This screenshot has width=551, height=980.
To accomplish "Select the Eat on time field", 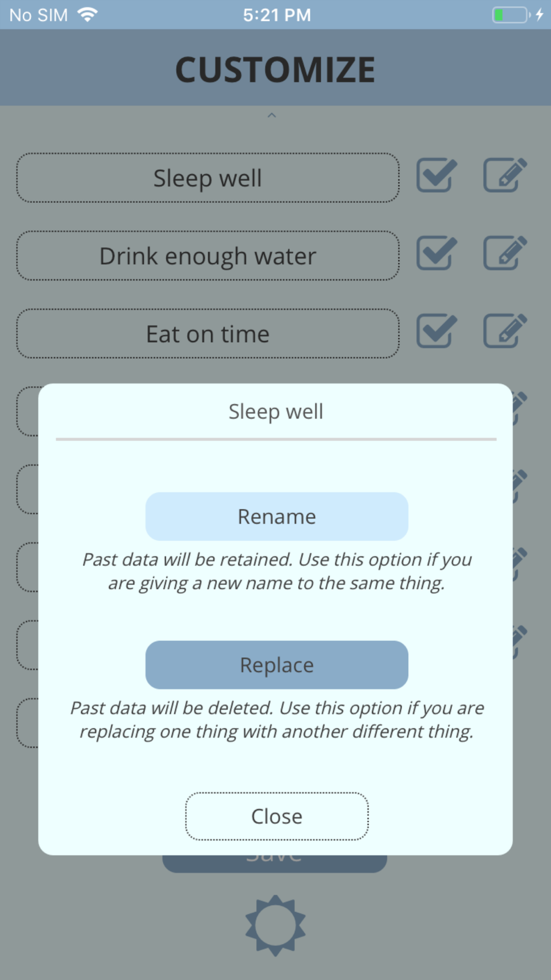I will (x=208, y=334).
